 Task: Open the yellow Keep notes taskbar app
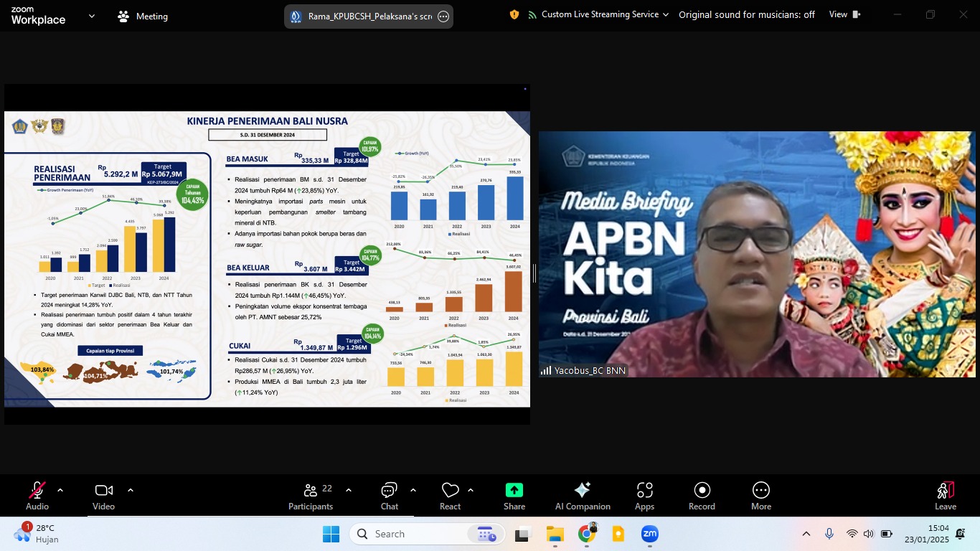click(618, 534)
